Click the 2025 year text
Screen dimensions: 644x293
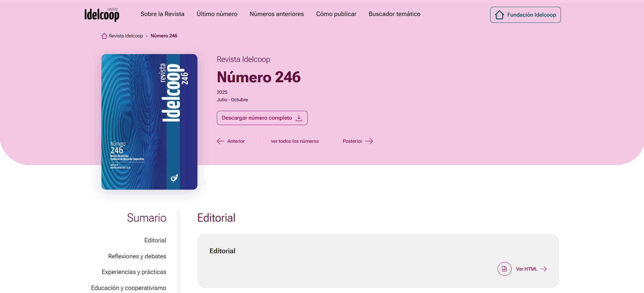[222, 92]
